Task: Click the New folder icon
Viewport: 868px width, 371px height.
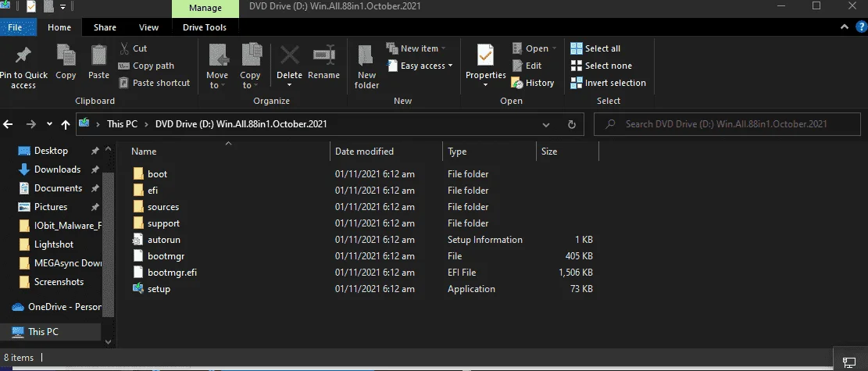Action: coord(366,55)
